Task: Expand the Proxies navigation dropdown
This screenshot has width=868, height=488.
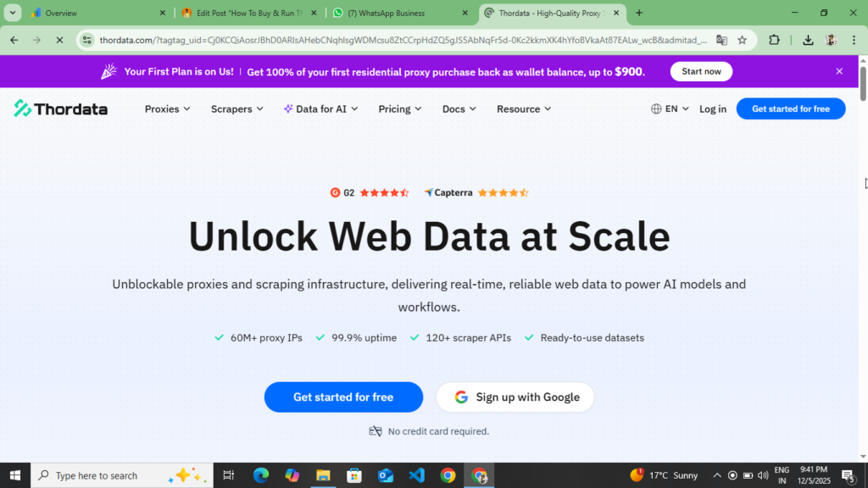Action: [x=166, y=108]
